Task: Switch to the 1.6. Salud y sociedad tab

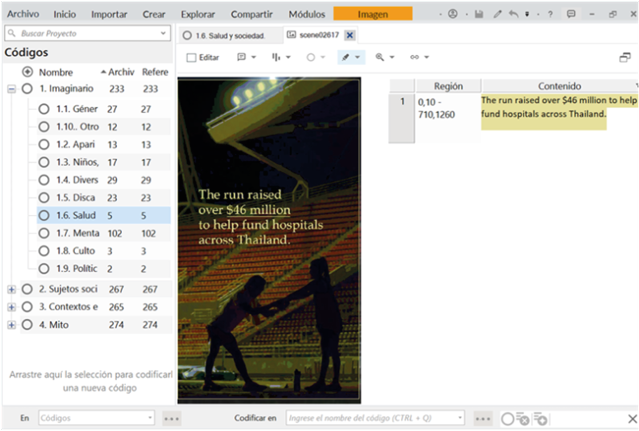Action: [229, 35]
